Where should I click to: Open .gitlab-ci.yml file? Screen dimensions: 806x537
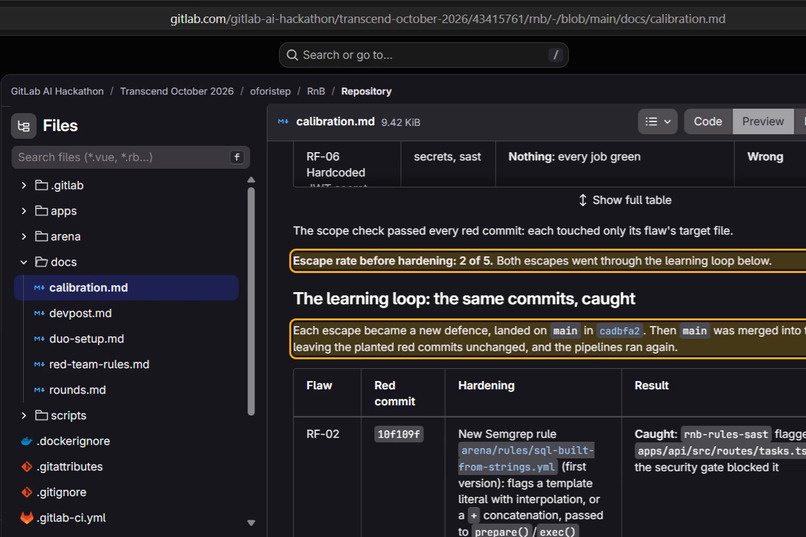coord(71,518)
